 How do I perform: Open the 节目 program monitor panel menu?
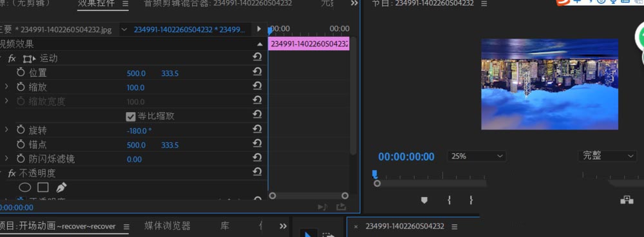coord(484,4)
